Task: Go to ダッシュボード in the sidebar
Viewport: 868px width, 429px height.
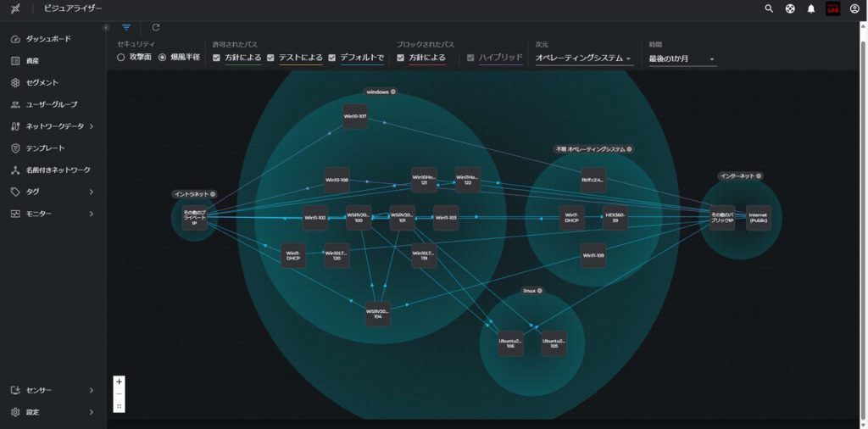Action: (x=48, y=39)
